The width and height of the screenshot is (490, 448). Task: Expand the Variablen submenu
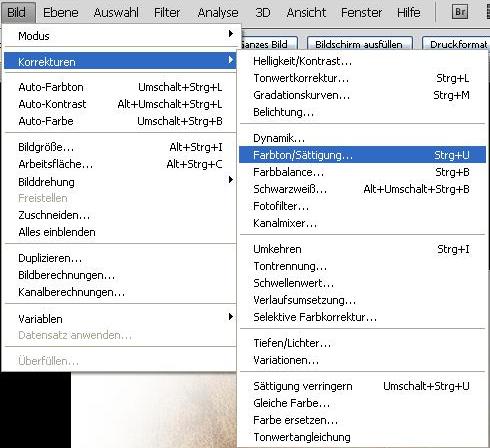tap(120, 318)
